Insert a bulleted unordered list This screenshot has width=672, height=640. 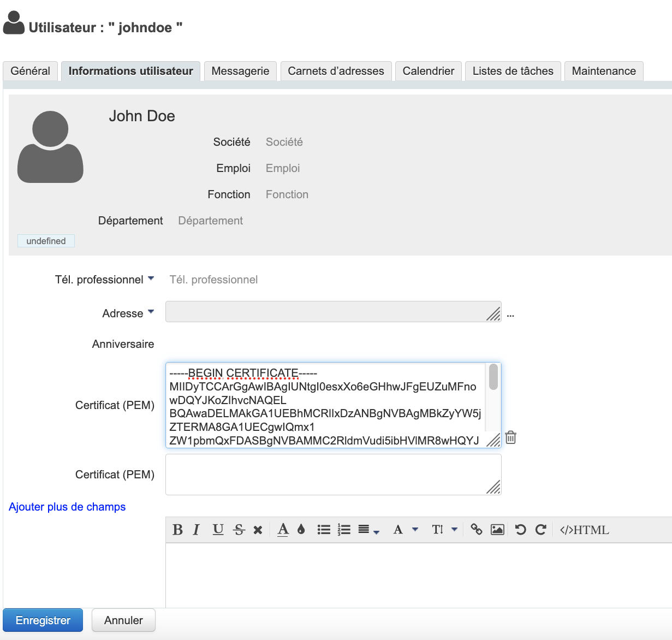click(x=324, y=530)
